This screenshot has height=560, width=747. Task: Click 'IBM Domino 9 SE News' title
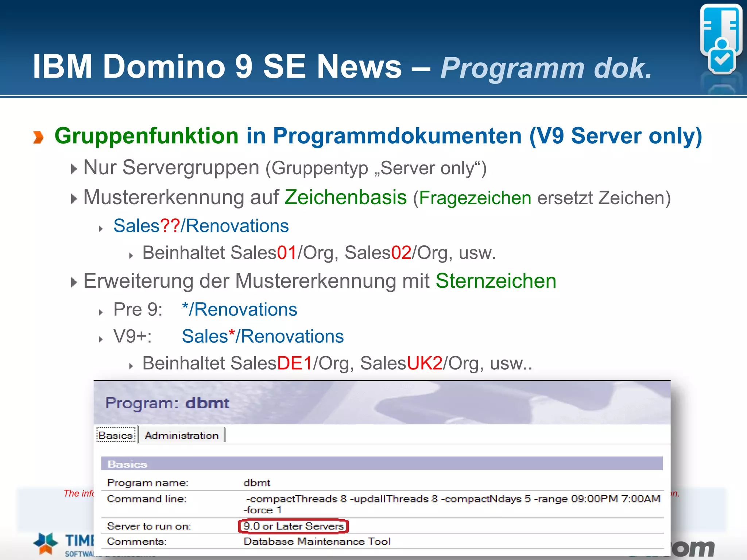click(217, 66)
